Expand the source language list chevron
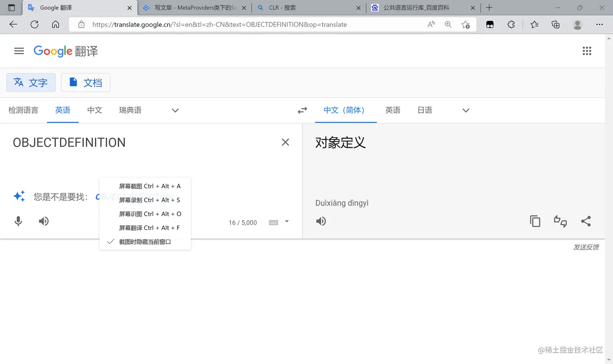Image resolution: width=613 pixels, height=364 pixels. click(x=175, y=110)
